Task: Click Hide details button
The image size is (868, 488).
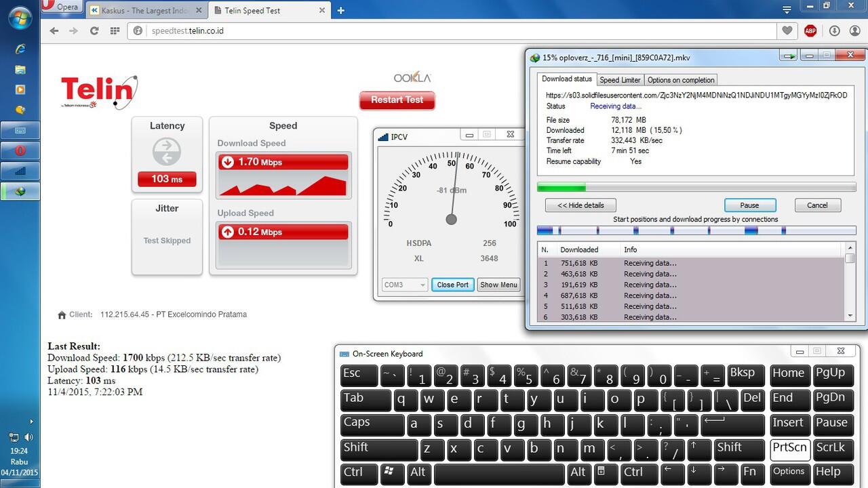Action: [x=580, y=205]
